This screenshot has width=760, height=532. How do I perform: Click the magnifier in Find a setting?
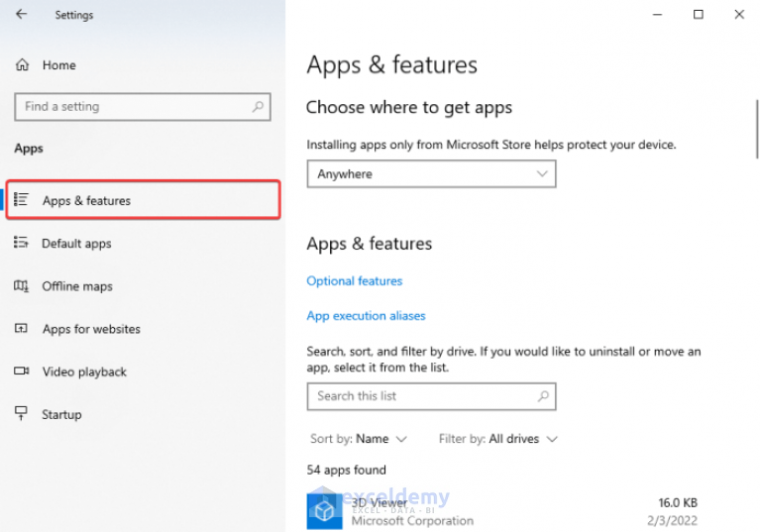(258, 106)
